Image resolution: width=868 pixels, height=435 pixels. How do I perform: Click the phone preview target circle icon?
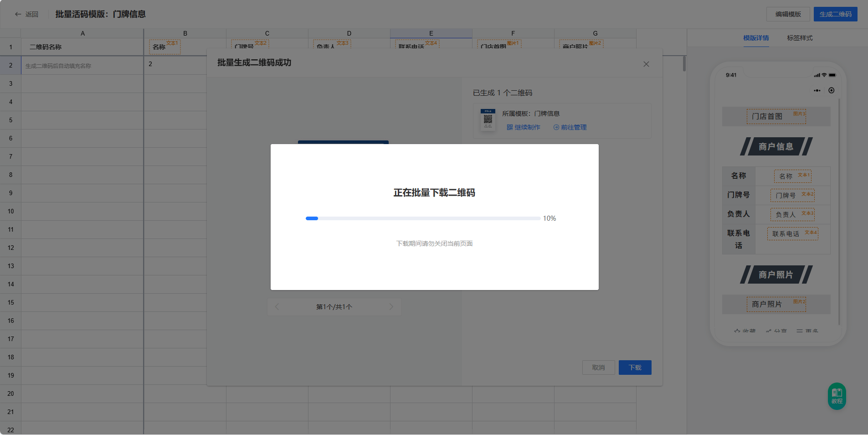(x=832, y=91)
